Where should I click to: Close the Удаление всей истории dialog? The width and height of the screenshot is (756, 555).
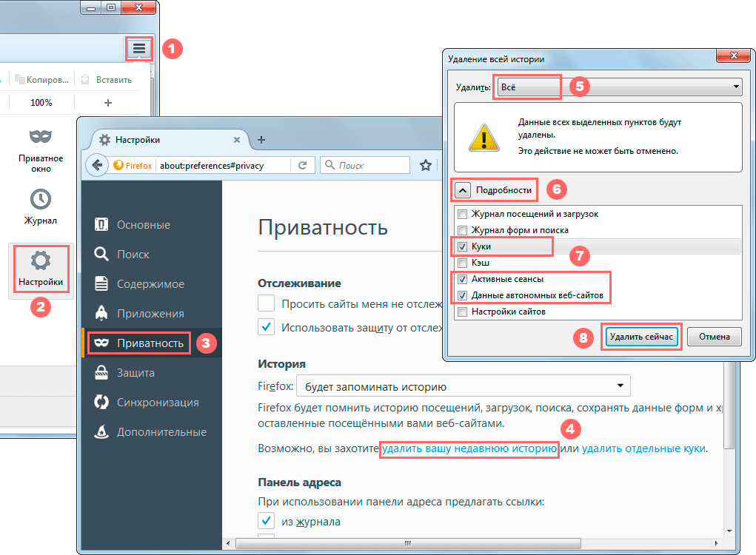tap(733, 55)
